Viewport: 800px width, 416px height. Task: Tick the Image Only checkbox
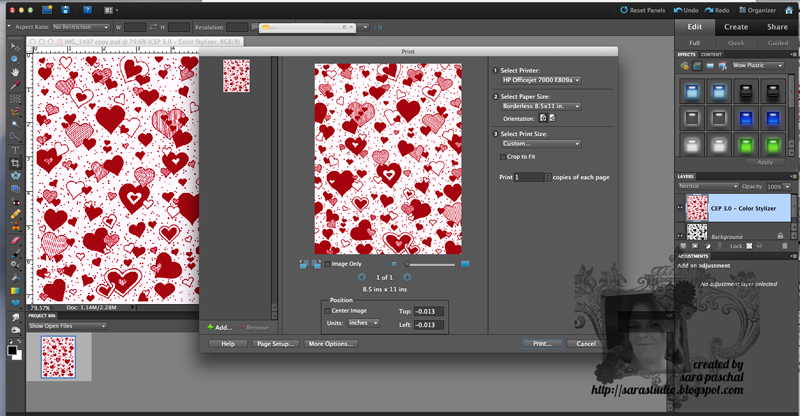pyautogui.click(x=327, y=264)
